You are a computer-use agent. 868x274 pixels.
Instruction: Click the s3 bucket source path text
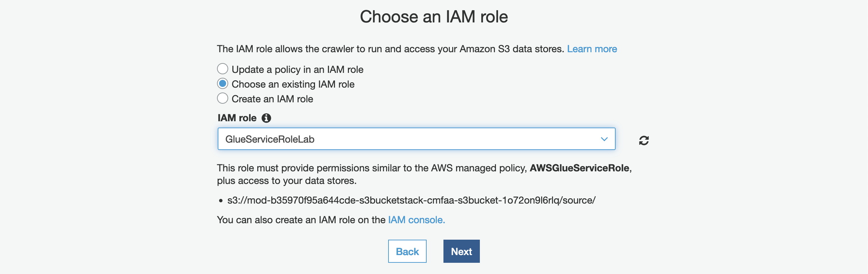(411, 200)
